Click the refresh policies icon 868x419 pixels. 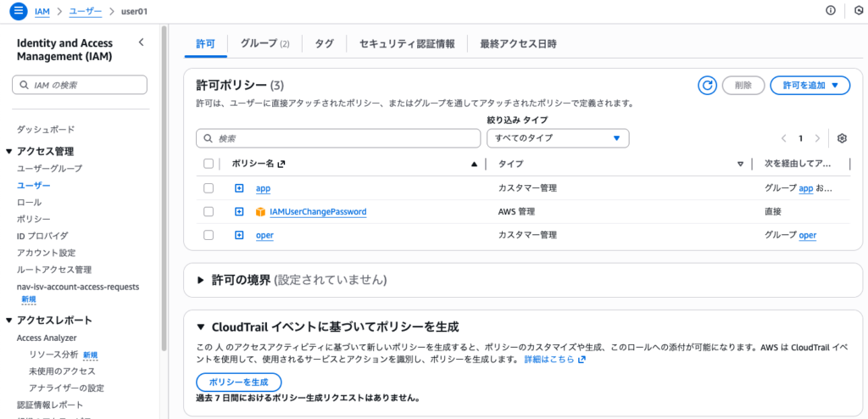(x=707, y=85)
